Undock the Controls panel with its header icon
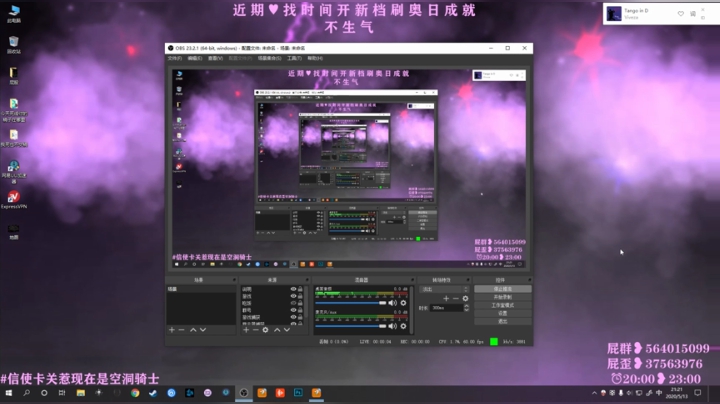 coord(529,280)
